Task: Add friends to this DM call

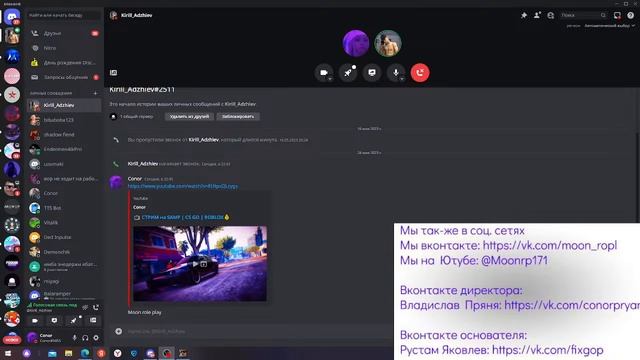Action: tap(537, 15)
